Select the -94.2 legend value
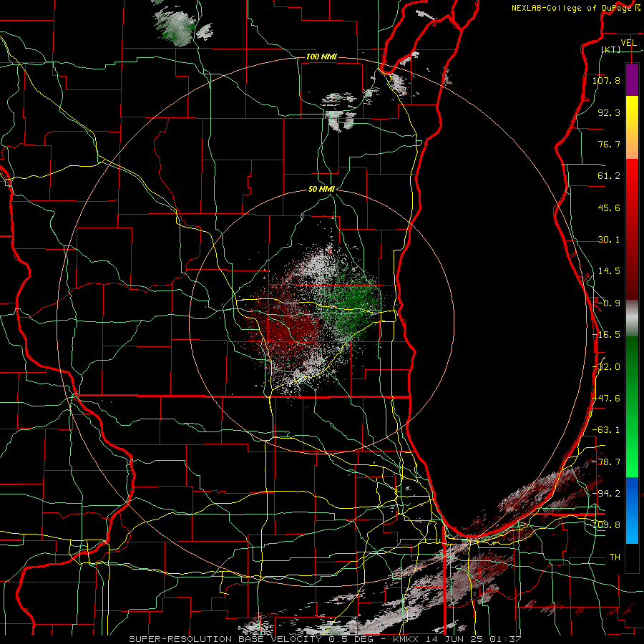The height and width of the screenshot is (644, 644). 606,494
